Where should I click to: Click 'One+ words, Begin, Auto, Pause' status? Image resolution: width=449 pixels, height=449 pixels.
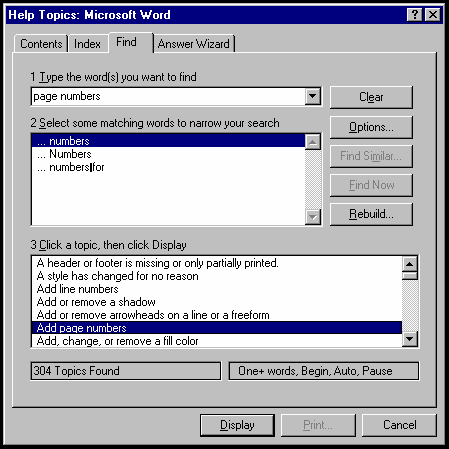324,371
